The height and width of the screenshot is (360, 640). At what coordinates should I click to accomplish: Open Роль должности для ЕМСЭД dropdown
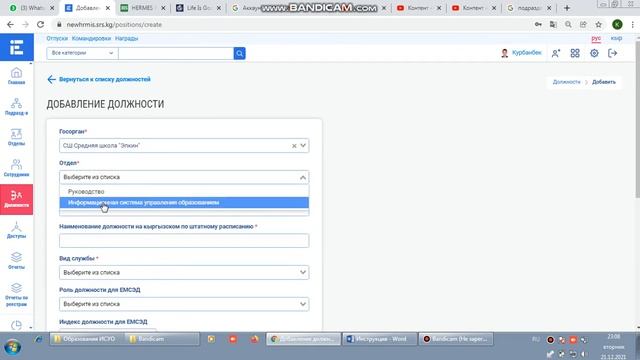click(184, 304)
